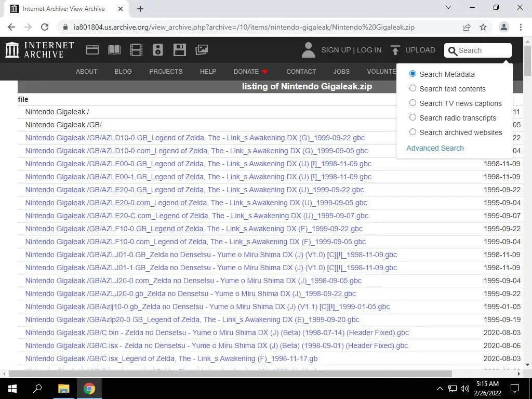
Task: Click the browser forward arrow
Action: click(28, 27)
